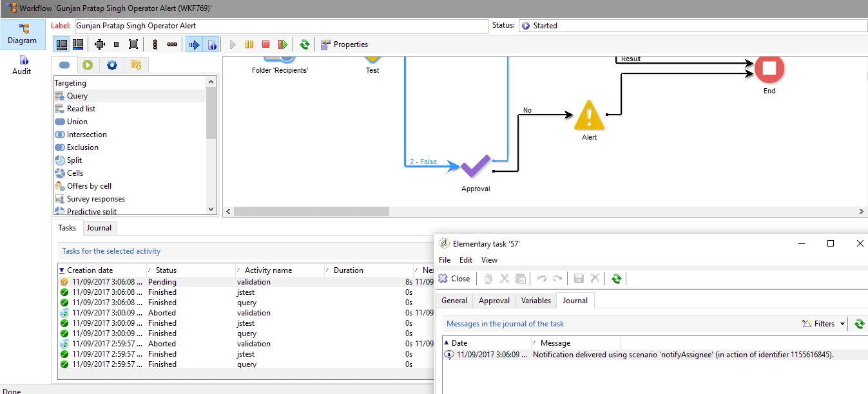Click the delete X icon in task toolbar

pos(595,279)
